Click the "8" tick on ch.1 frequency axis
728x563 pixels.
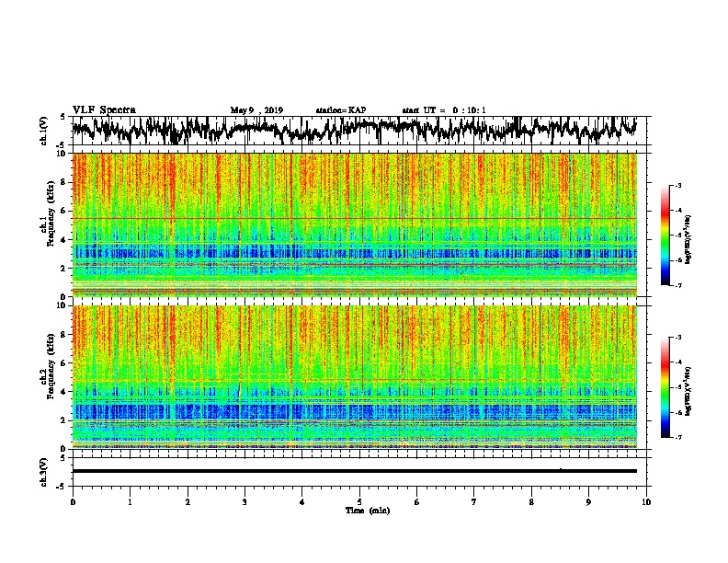tap(64, 182)
